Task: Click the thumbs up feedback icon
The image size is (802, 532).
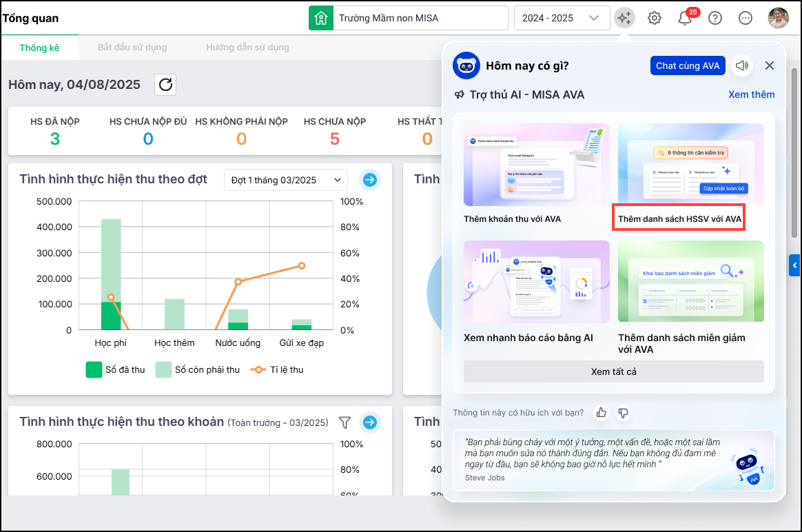Action: click(601, 412)
